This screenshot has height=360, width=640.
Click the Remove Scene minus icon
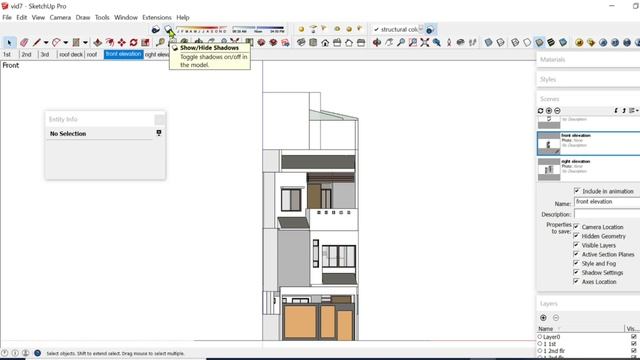click(557, 111)
